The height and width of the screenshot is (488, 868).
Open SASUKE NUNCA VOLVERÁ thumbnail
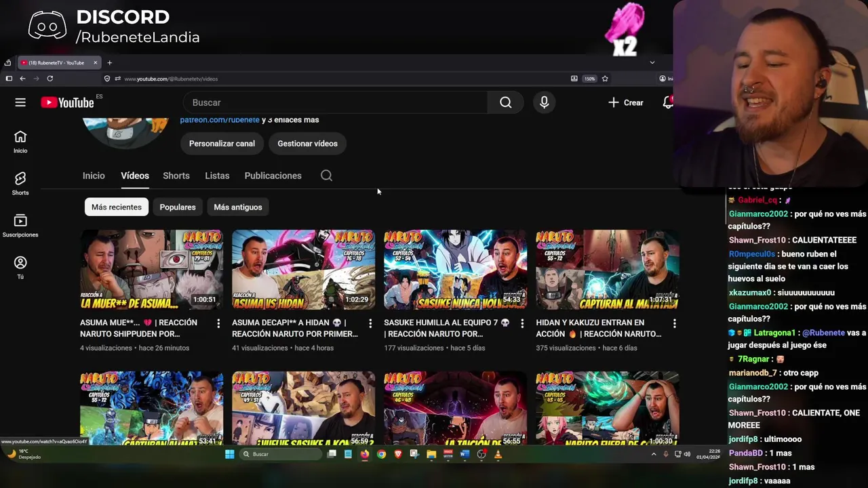[x=455, y=270]
